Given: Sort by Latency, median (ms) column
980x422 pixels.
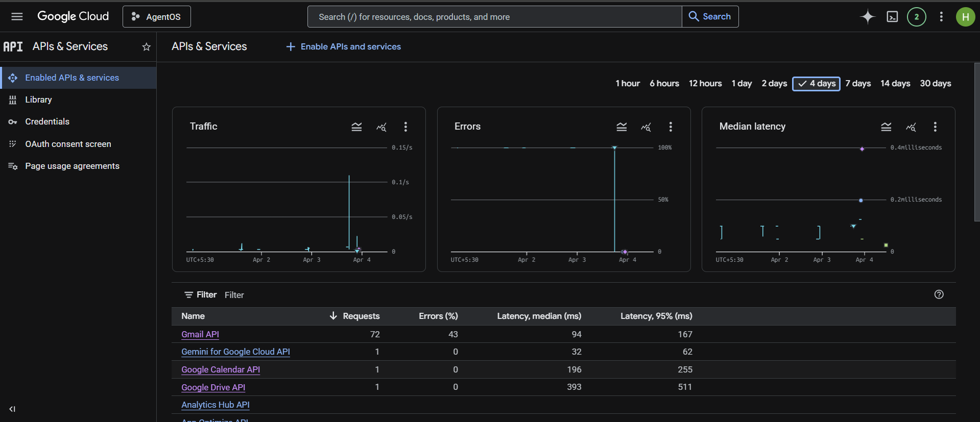Looking at the screenshot, I should pyautogui.click(x=539, y=316).
